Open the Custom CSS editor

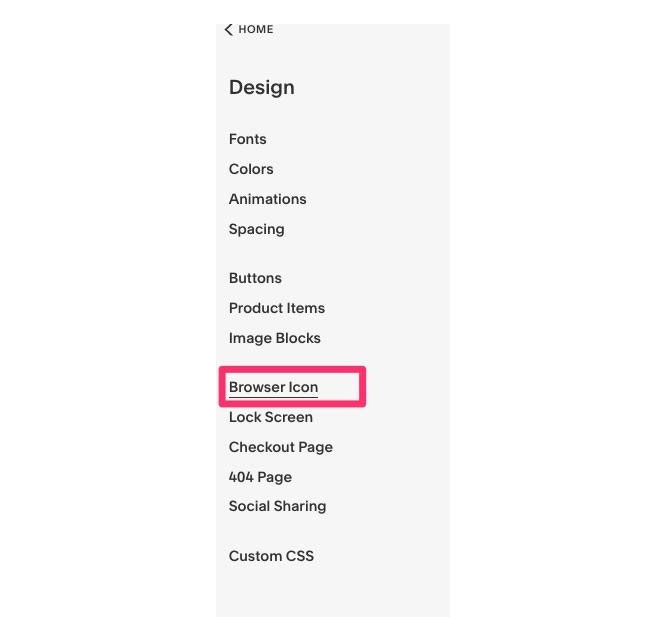pyautogui.click(x=271, y=556)
